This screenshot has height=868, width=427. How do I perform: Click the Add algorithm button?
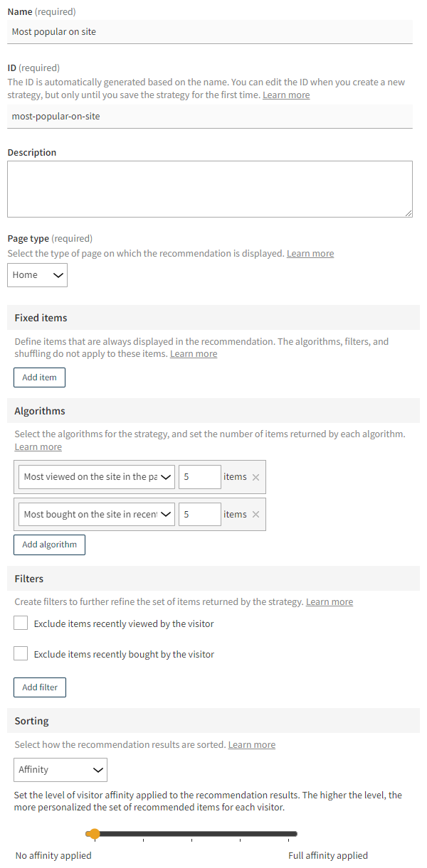pyautogui.click(x=49, y=544)
